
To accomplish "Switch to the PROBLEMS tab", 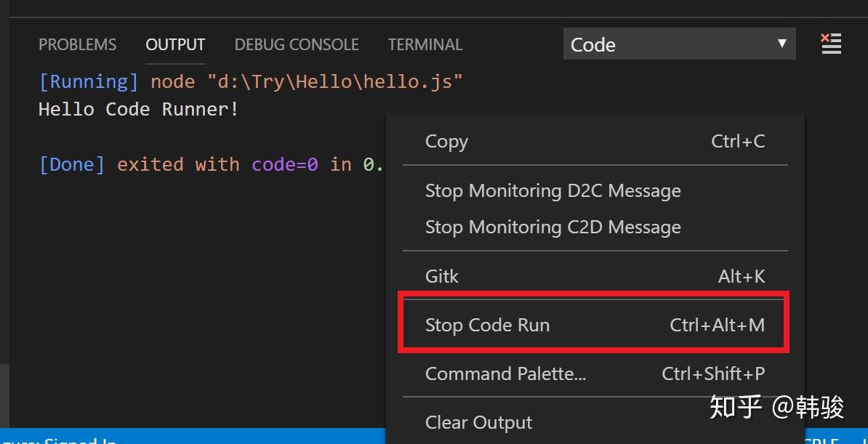I will pos(77,44).
